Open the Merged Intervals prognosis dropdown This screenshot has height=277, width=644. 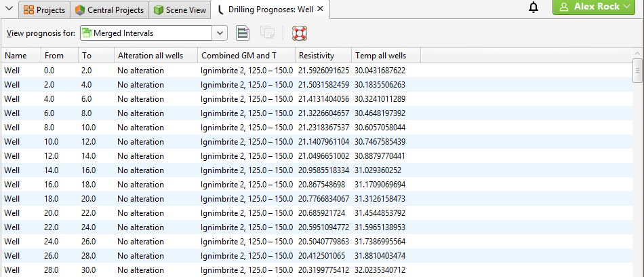(220, 33)
